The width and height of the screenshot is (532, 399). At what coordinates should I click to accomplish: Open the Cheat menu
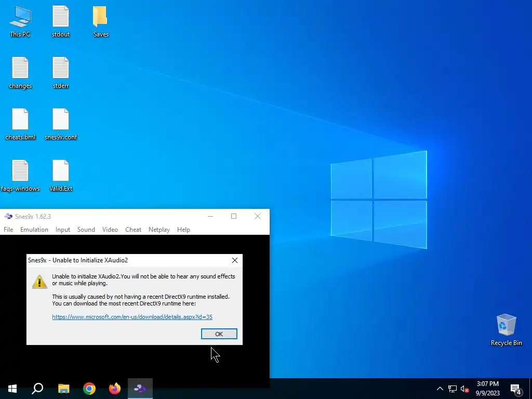pos(134,230)
